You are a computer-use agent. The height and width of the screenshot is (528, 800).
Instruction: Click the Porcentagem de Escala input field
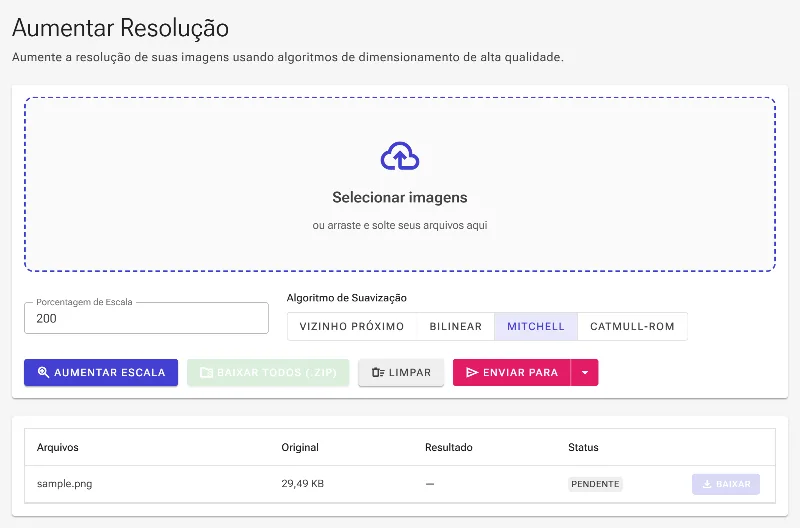[x=146, y=318]
